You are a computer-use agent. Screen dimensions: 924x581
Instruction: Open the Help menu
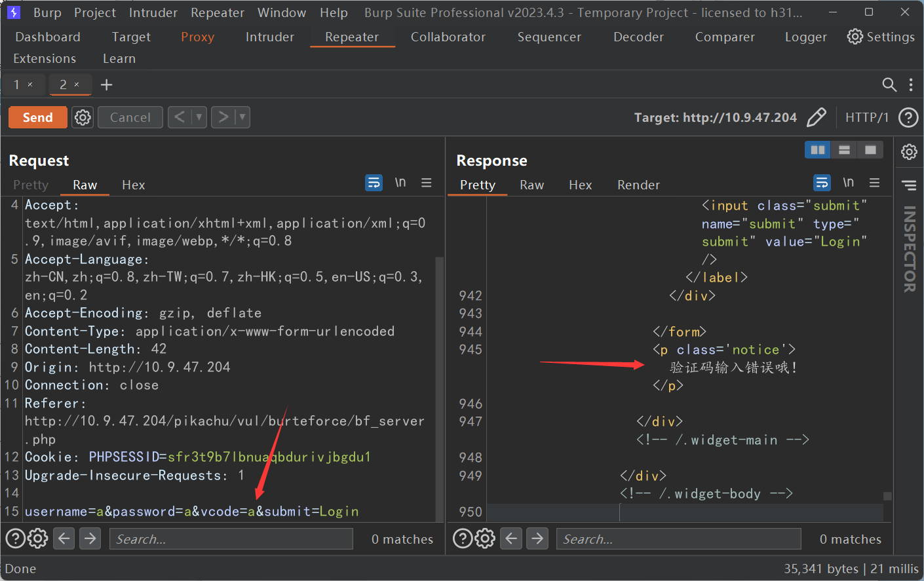[334, 12]
